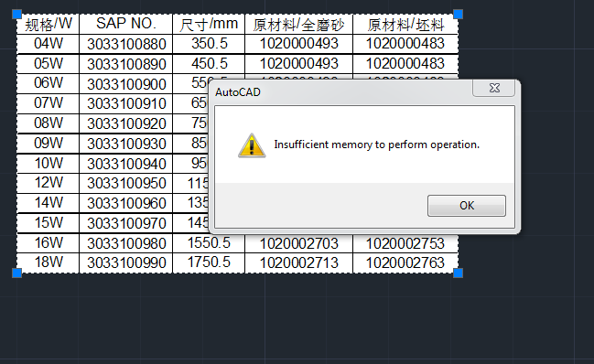
Task: Click cell 3033100970
Action: (126, 223)
